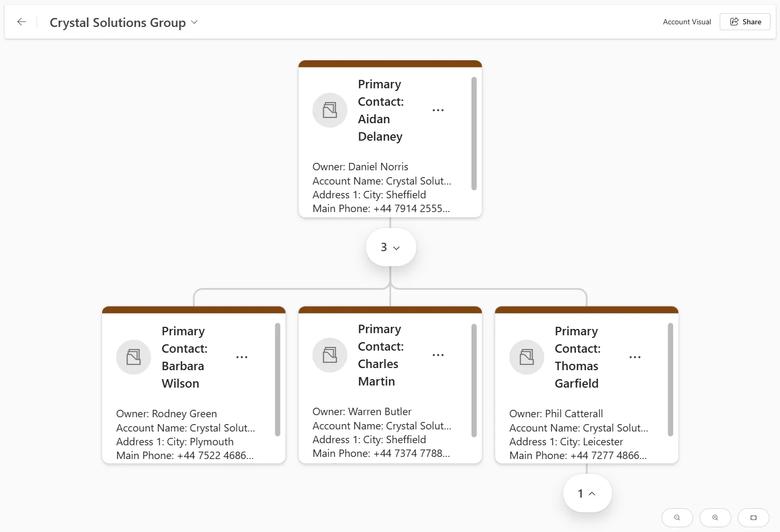Click the account icon on Thomas Garfield card

(527, 357)
